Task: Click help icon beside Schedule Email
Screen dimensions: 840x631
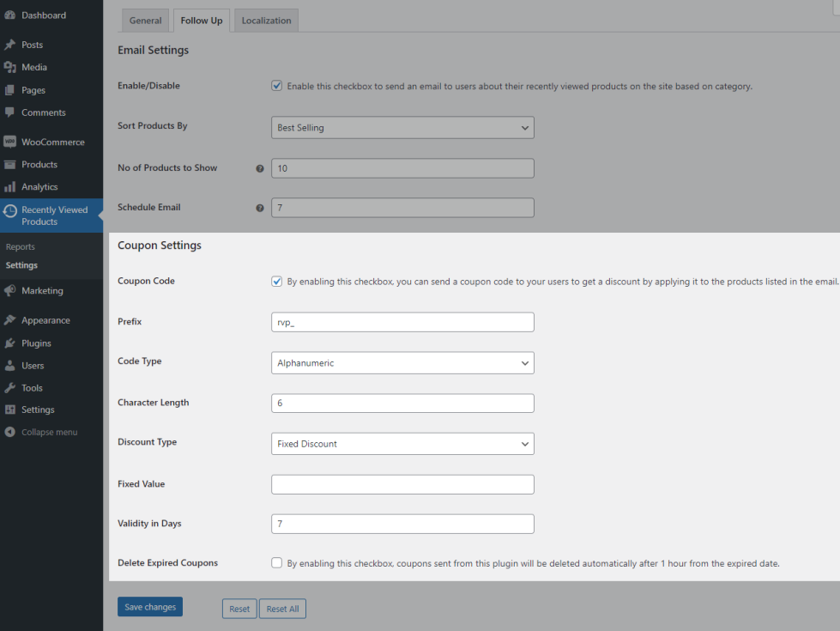Action: [x=260, y=208]
